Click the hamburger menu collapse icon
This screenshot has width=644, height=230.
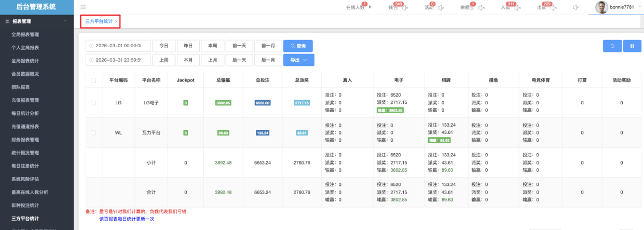(83, 7)
